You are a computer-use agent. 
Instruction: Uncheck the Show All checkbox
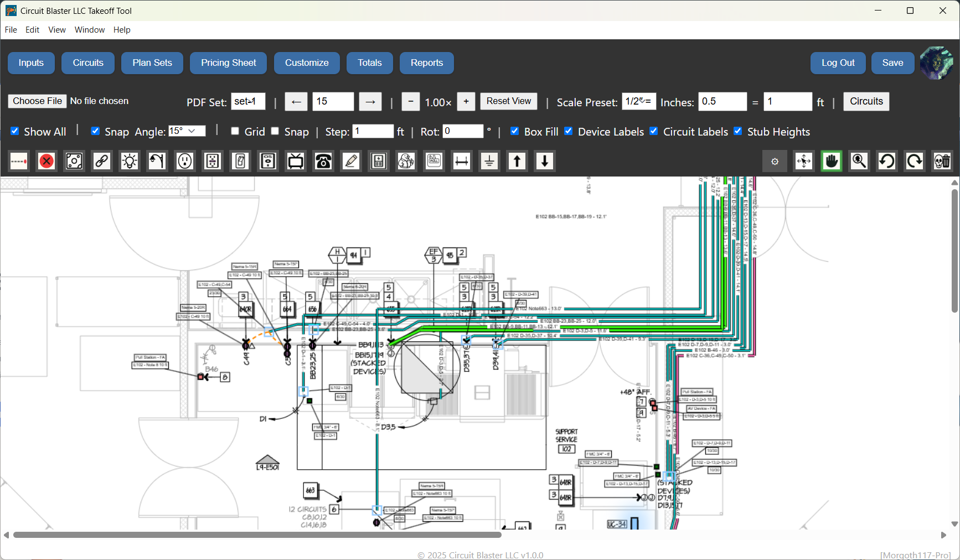click(x=15, y=131)
